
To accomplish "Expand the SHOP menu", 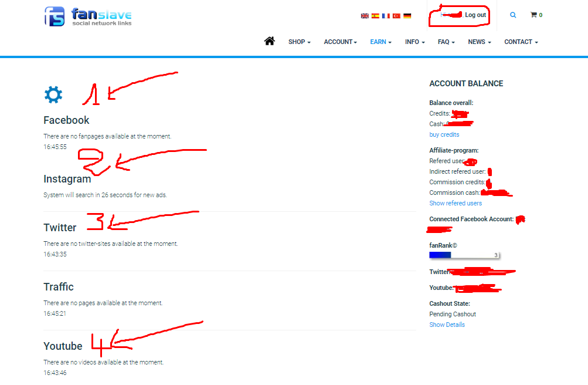I will 299,42.
